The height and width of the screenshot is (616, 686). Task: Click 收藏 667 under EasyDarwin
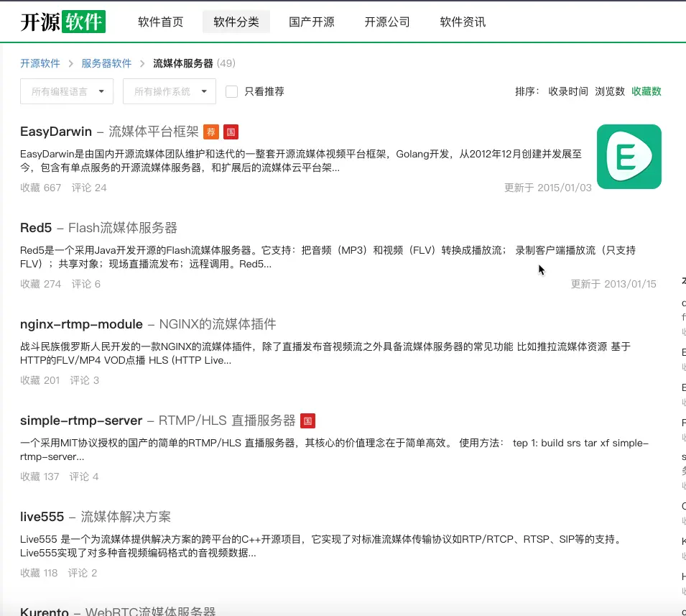pyautogui.click(x=41, y=188)
